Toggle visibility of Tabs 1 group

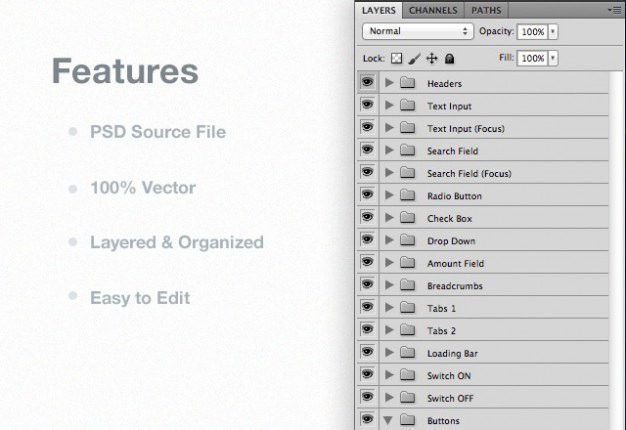367,307
